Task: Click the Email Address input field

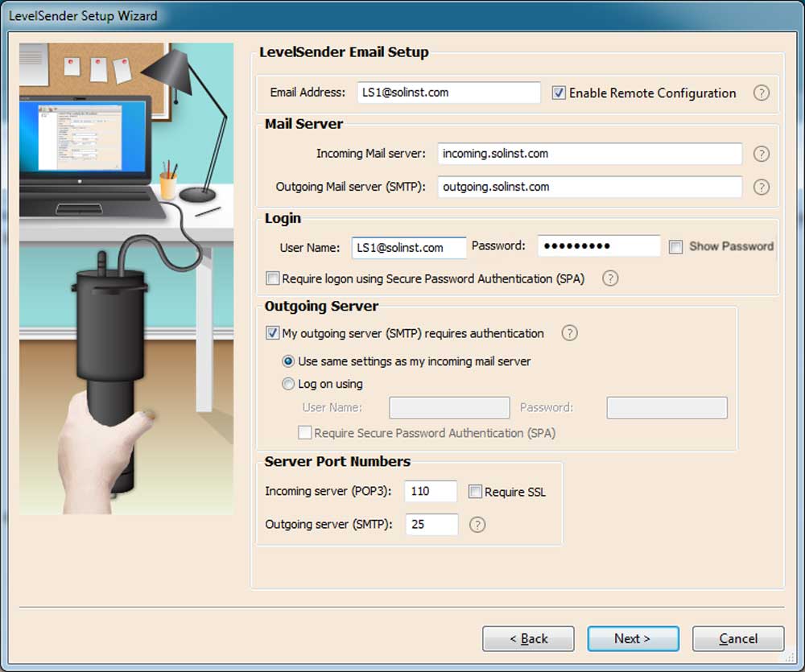Action: tap(448, 93)
